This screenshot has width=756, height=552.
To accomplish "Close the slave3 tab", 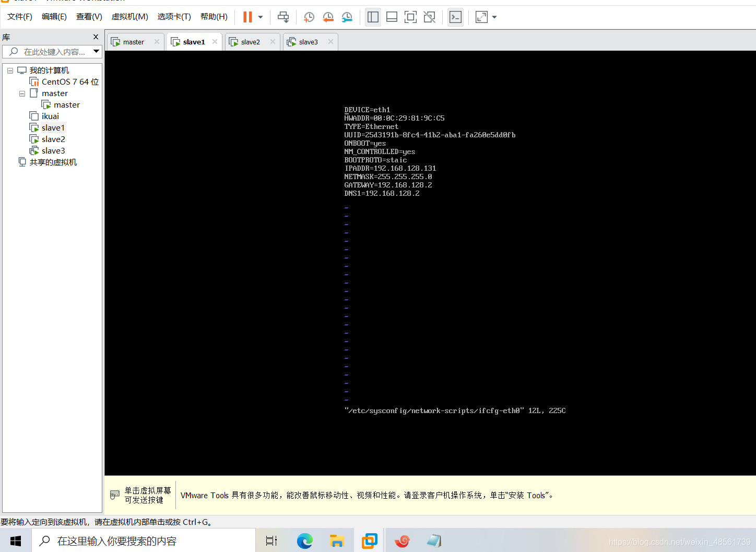I will click(x=330, y=42).
